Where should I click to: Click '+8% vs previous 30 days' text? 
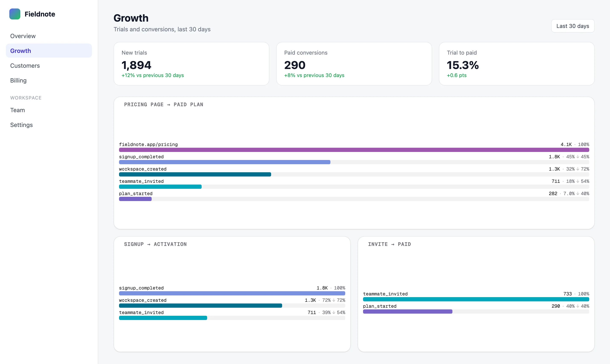pyautogui.click(x=314, y=75)
